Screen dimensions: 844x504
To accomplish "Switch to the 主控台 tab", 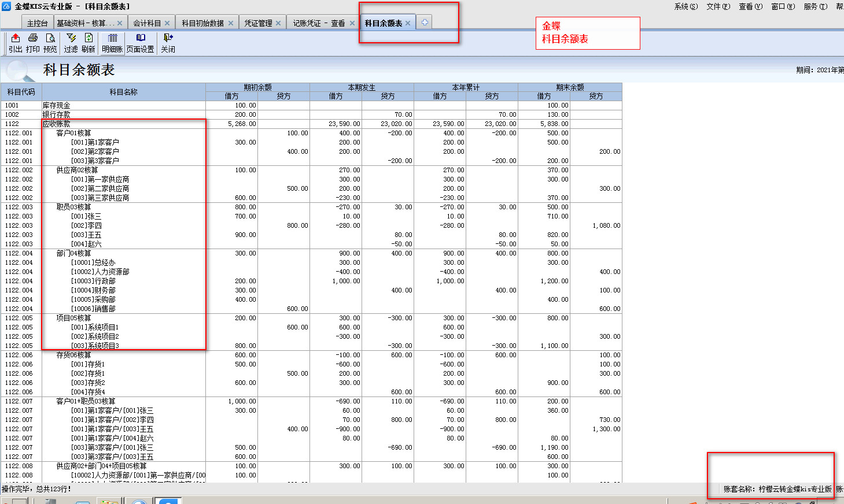I will [x=37, y=23].
